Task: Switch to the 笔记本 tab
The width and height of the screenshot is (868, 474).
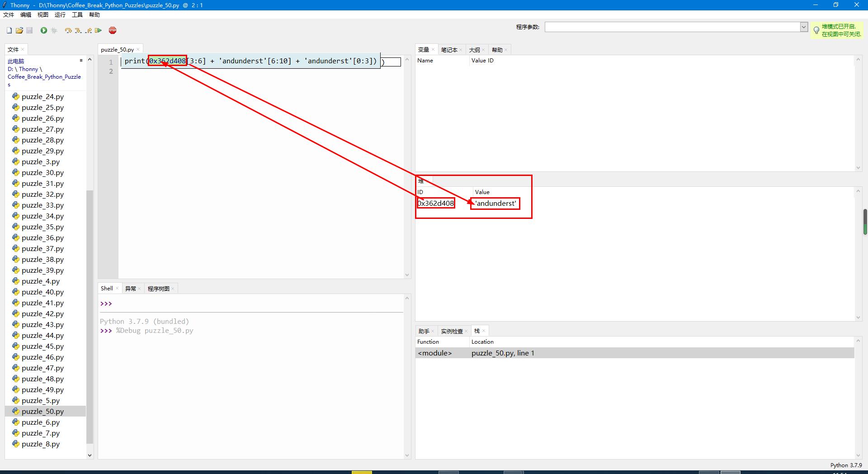Action: 449,50
